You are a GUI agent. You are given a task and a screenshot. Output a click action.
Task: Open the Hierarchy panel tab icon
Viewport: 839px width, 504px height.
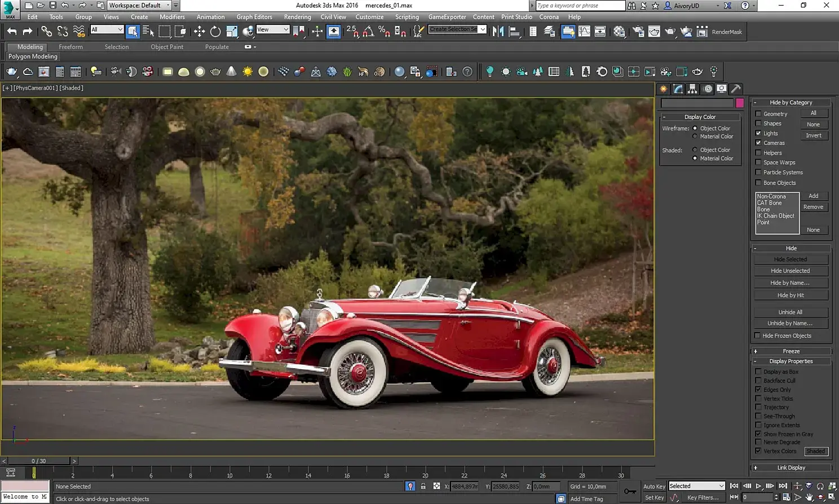click(x=692, y=89)
